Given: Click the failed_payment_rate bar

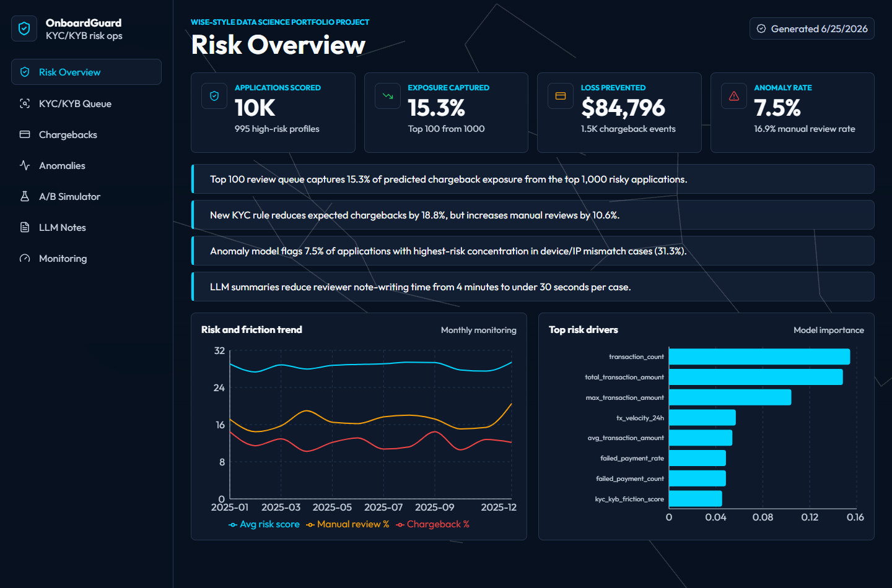Looking at the screenshot, I should coord(697,458).
